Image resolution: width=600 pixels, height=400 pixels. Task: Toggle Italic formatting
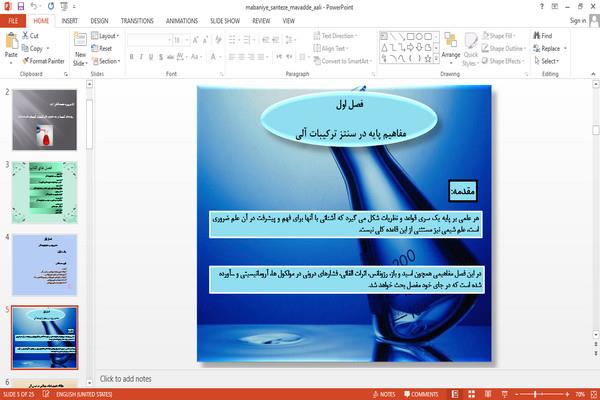[x=141, y=57]
